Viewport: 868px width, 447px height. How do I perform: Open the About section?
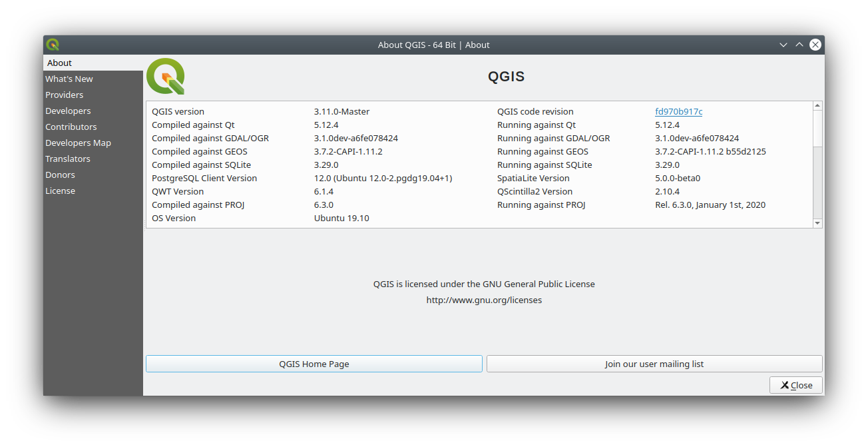pos(59,62)
